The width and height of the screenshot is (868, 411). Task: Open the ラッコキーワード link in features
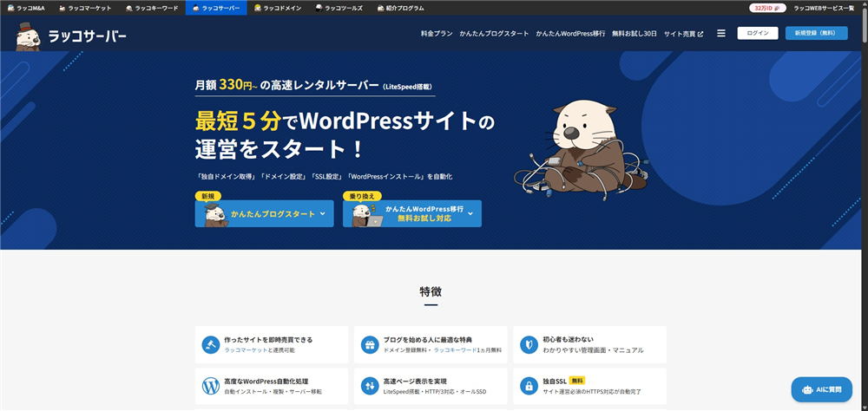[x=455, y=350]
